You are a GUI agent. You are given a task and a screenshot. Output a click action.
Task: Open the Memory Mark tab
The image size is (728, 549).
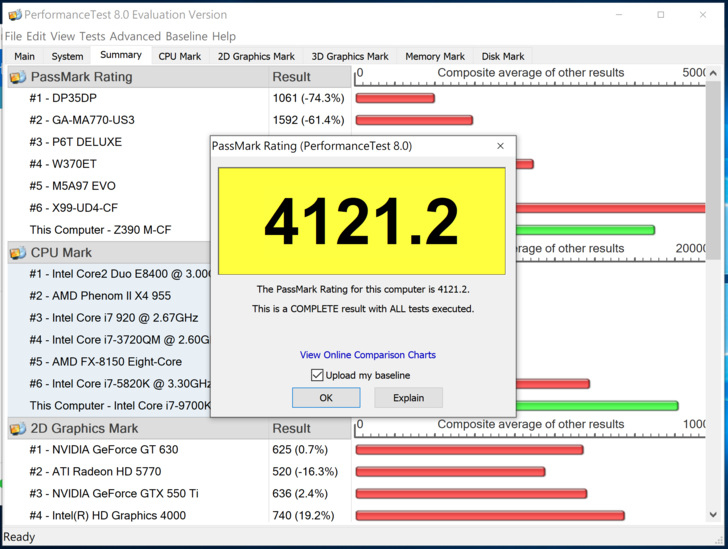[434, 57]
